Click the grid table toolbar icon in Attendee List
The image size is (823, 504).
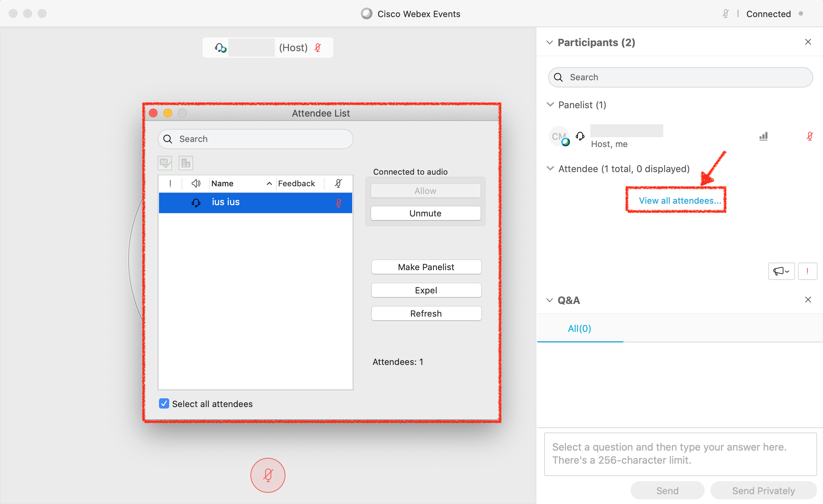point(186,163)
